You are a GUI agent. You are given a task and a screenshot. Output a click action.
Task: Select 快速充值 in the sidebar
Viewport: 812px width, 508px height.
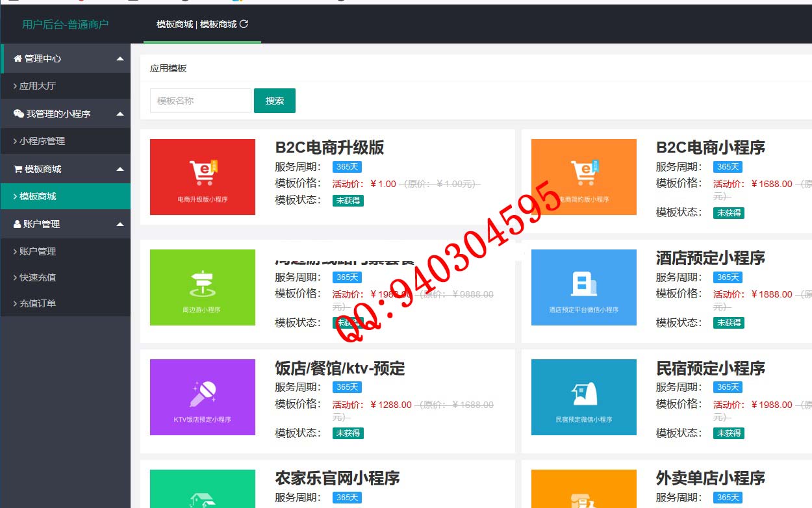click(x=38, y=277)
